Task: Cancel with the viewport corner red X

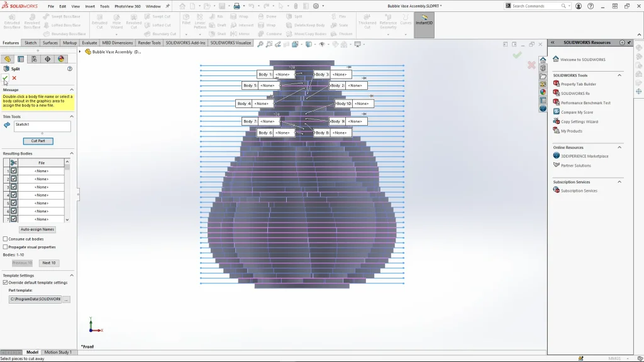Action: point(531,65)
